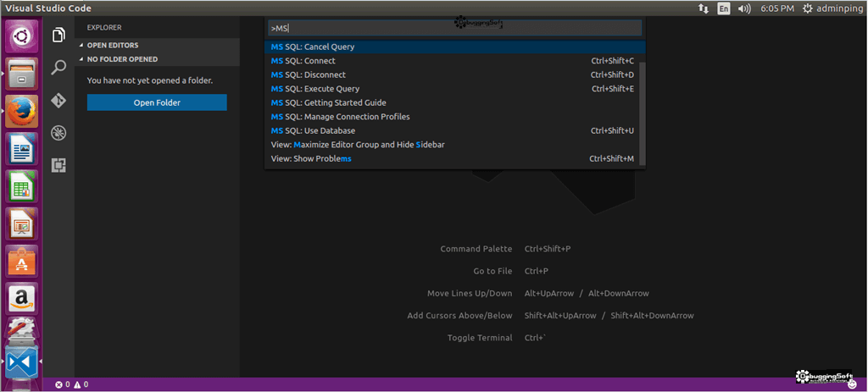The height and width of the screenshot is (392, 868).
Task: Collapse the No Folder Opened section
Action: [157, 59]
